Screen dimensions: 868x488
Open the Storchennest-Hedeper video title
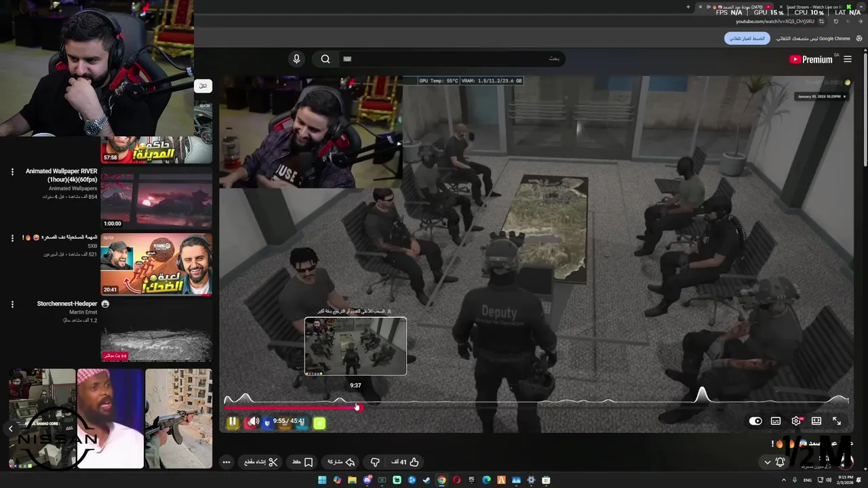66,304
